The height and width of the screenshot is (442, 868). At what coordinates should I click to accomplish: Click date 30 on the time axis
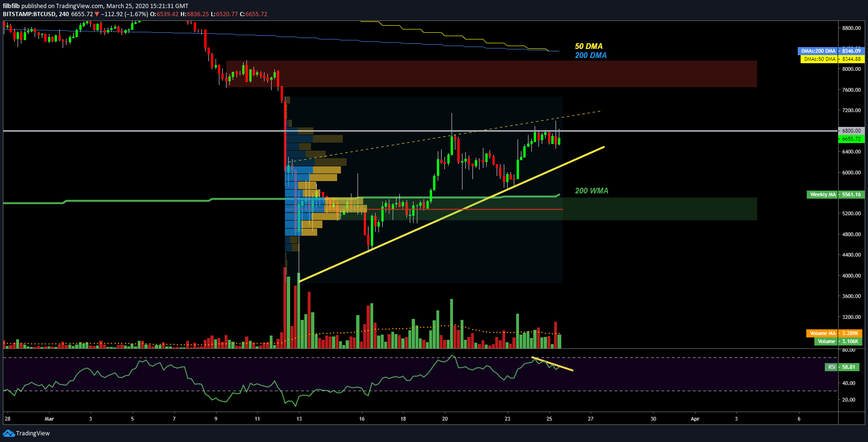click(x=653, y=419)
